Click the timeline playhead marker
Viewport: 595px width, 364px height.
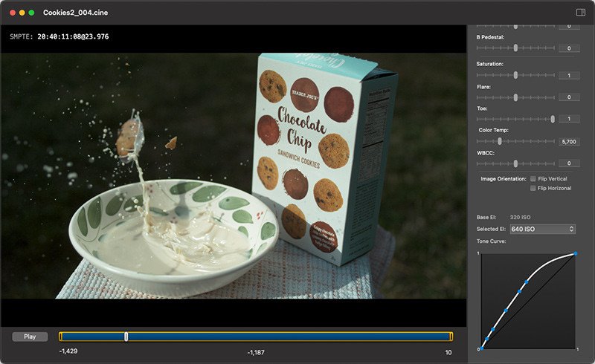pyautogui.click(x=126, y=337)
